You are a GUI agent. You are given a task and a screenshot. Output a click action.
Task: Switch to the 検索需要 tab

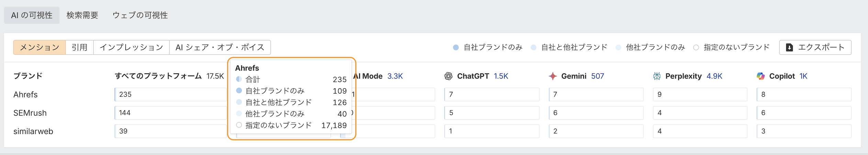point(82,15)
